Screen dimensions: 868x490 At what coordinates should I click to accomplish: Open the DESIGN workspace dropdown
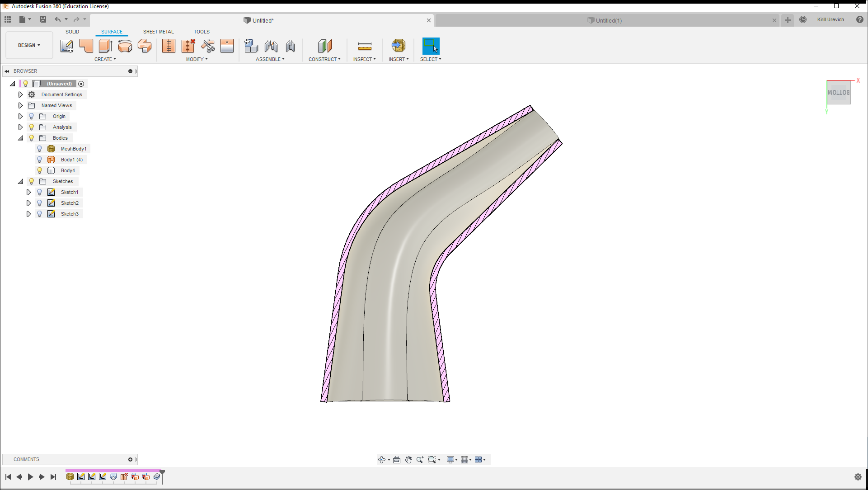point(29,45)
